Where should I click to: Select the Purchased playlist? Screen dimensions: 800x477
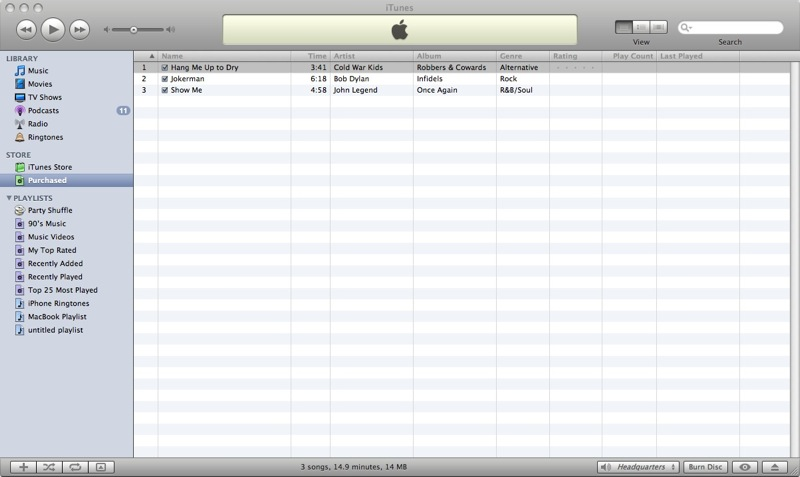coord(66,180)
